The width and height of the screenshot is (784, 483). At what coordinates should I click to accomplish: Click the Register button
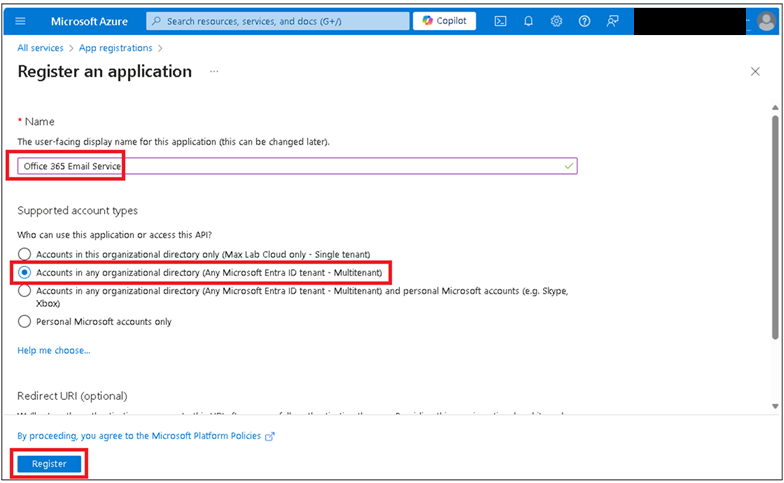tap(49, 464)
